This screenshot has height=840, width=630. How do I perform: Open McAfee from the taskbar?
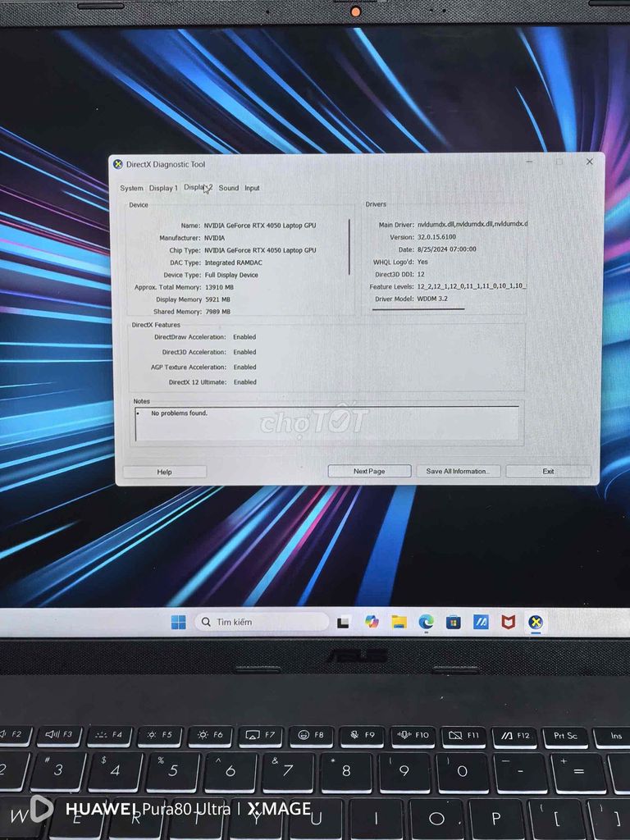pos(508,622)
